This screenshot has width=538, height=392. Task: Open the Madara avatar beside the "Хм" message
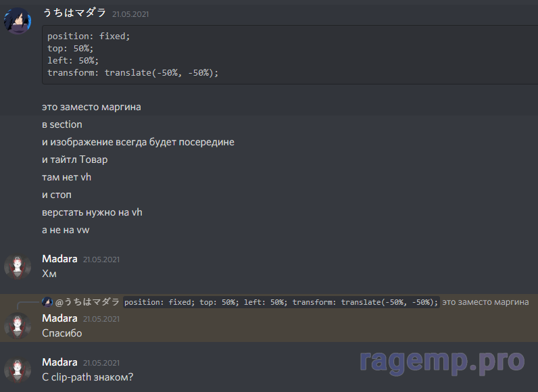coord(17,266)
